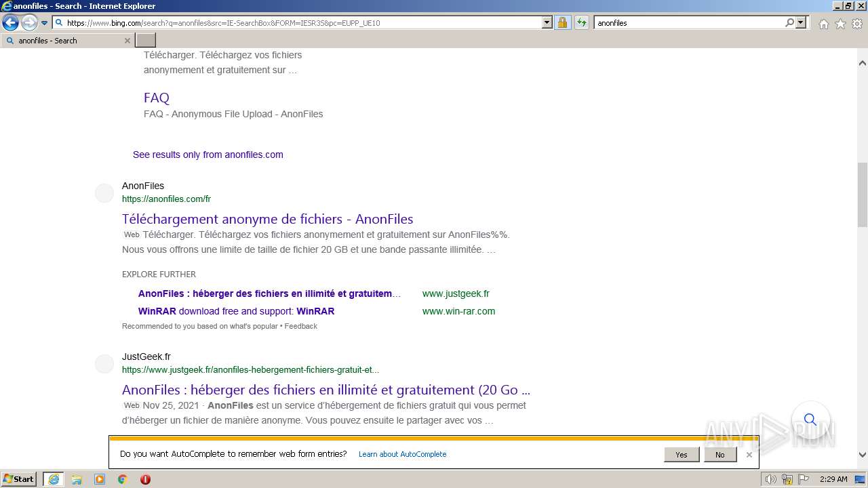Expand the address bar autocomplete dropdown
The width and height of the screenshot is (868, 488).
tap(547, 22)
